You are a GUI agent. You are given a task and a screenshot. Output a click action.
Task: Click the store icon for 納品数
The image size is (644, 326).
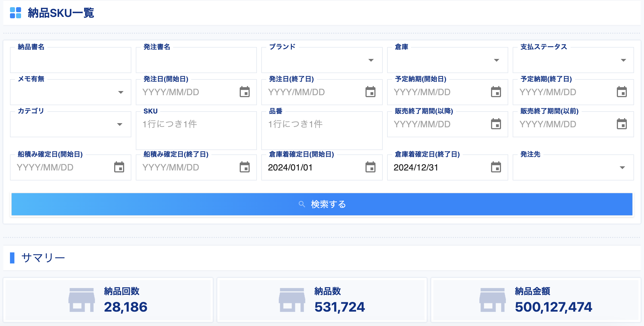tap(292, 300)
